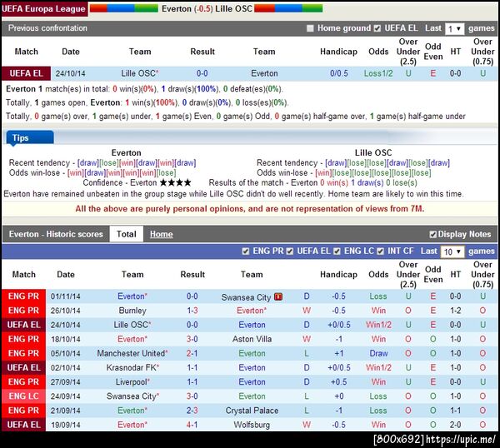
Task: Toggle the ENG LC league filter checkbox
Action: coord(337,251)
